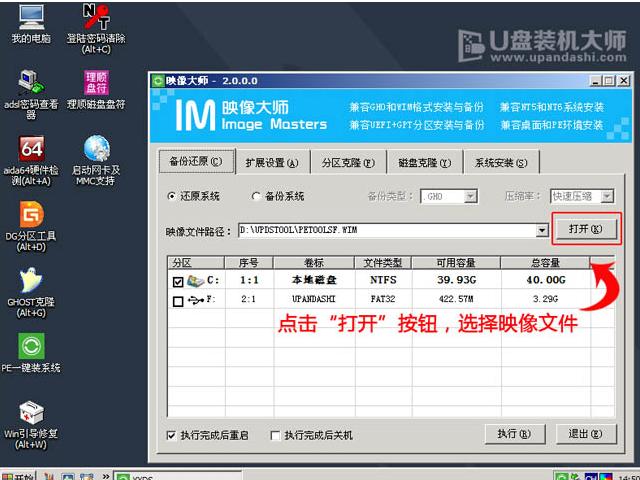Viewport: 640px width, 480px height.
Task: Click the 执行 button
Action: pyautogui.click(x=506, y=434)
